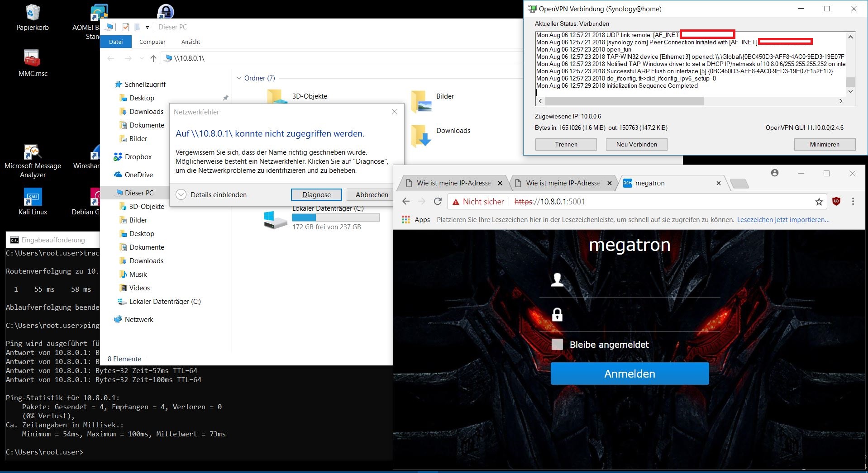The image size is (868, 473).
Task: Open the 3D-Objekte folder in Ordner list
Action: click(297, 96)
